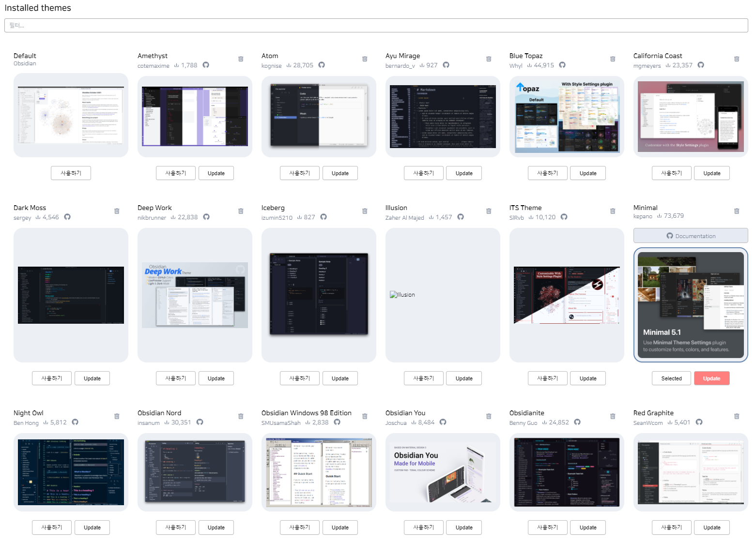Apply Obsidianite theme

[548, 527]
